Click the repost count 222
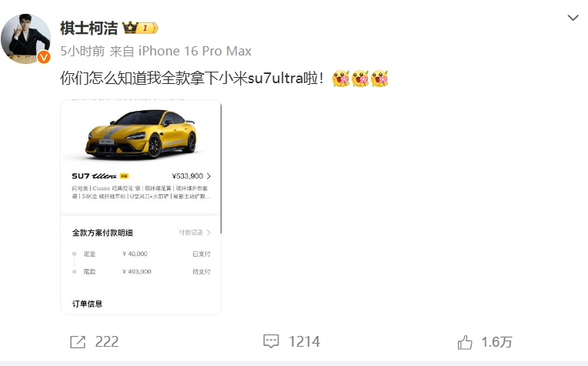This screenshot has width=588, height=366. [x=107, y=341]
